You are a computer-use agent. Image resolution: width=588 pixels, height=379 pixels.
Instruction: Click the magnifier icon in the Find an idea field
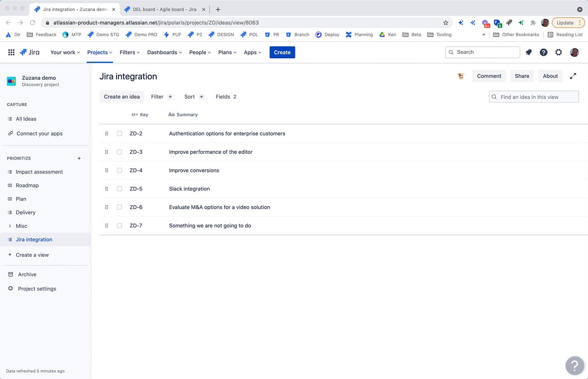494,97
